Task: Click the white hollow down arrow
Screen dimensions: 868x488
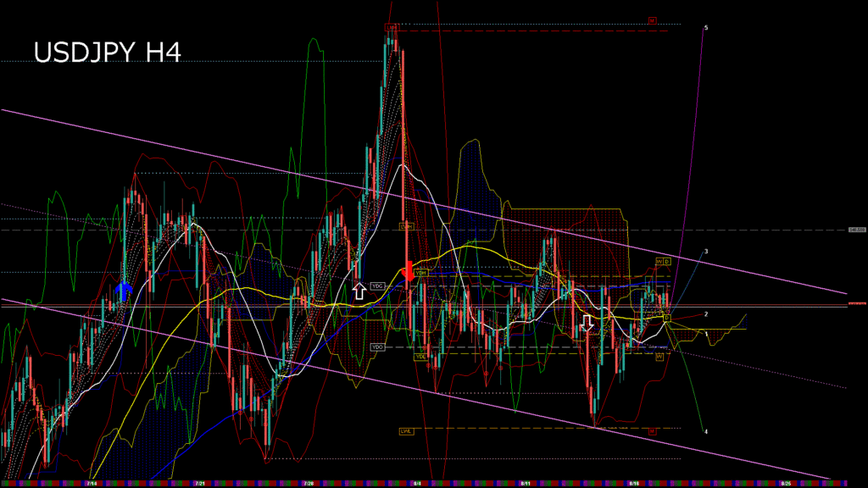Action: [x=587, y=323]
